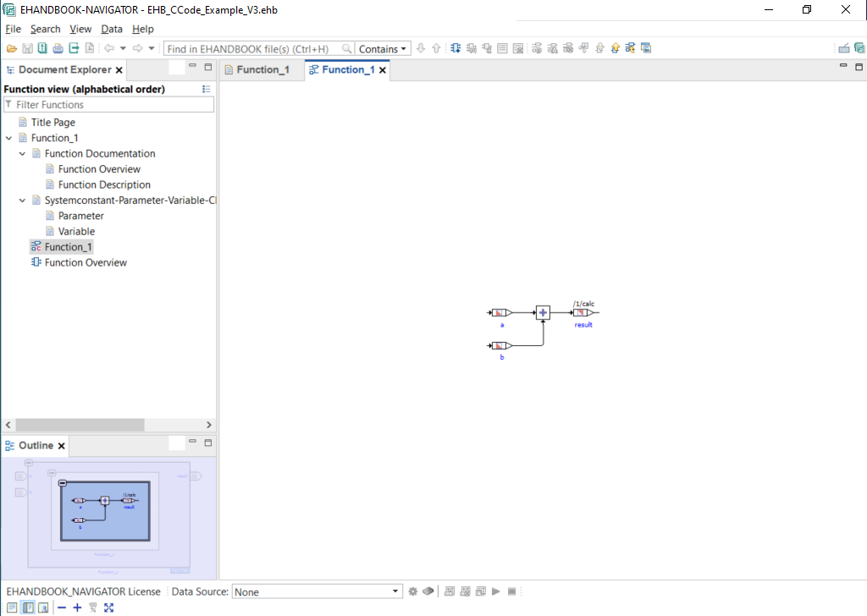Collapse the Function Documentation tree node
Image resolution: width=867 pixels, height=616 pixels.
coord(23,153)
